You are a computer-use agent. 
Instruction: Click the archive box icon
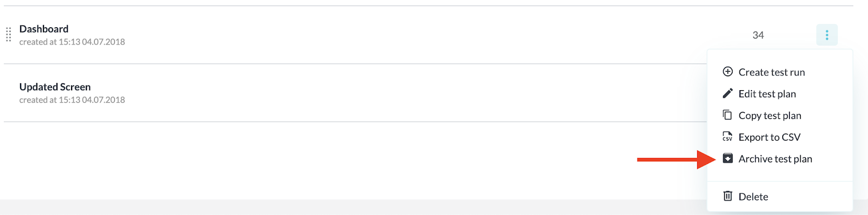click(x=727, y=159)
